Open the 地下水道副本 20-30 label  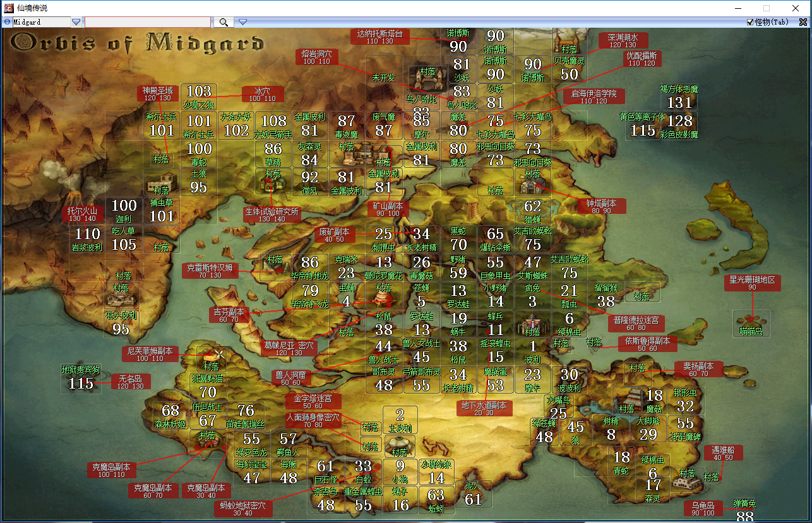(x=484, y=408)
